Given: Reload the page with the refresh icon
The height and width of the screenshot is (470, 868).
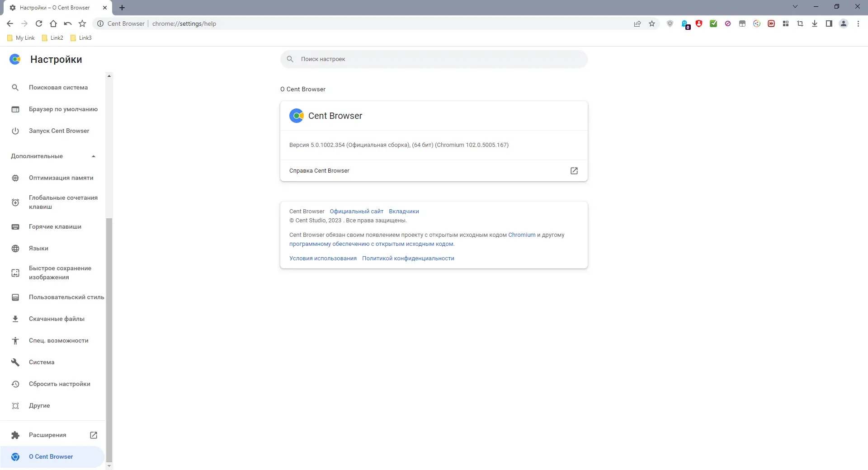Looking at the screenshot, I should 39,23.
